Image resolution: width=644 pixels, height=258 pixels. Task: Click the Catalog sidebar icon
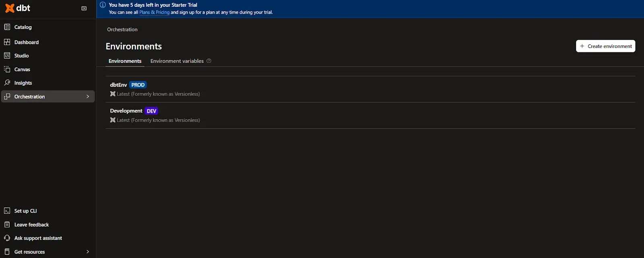(7, 27)
